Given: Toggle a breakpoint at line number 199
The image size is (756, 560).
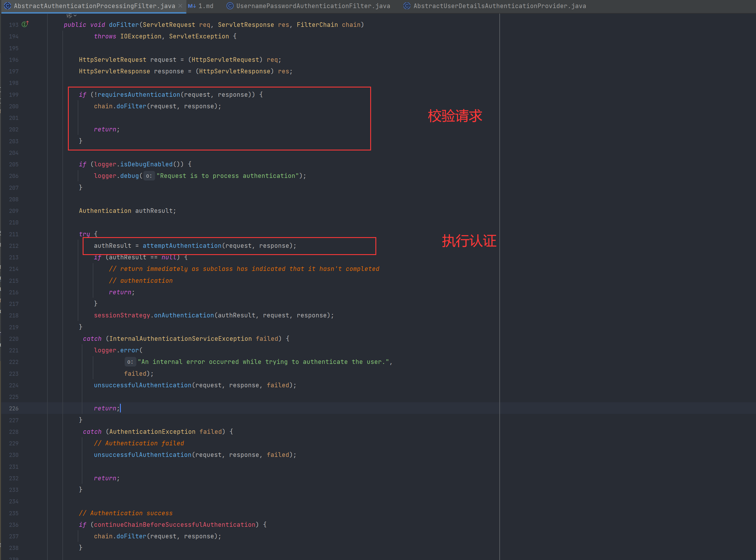Looking at the screenshot, I should coord(14,95).
